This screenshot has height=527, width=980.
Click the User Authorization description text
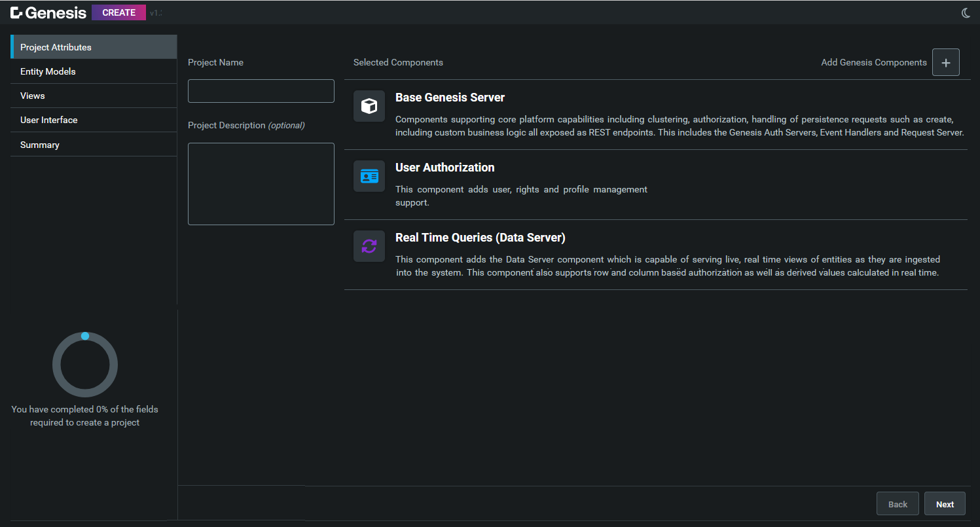click(x=521, y=196)
